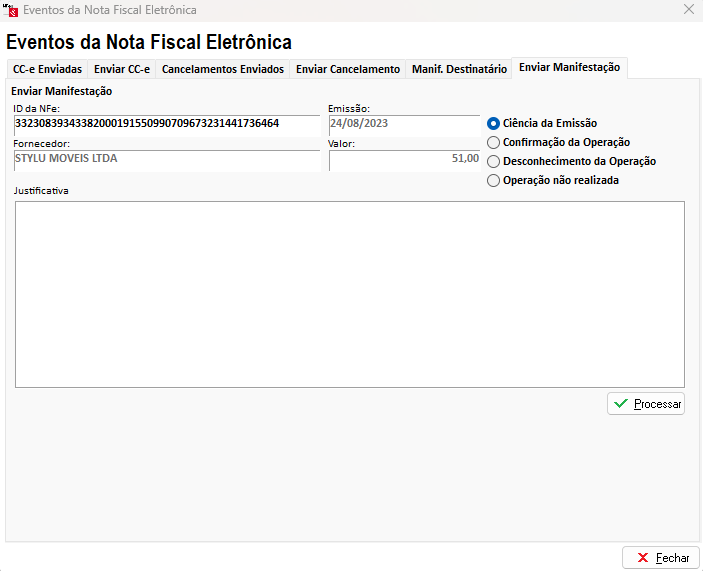The height and width of the screenshot is (571, 703).
Task: Select the Ciência da Emissão option
Action: 493,123
